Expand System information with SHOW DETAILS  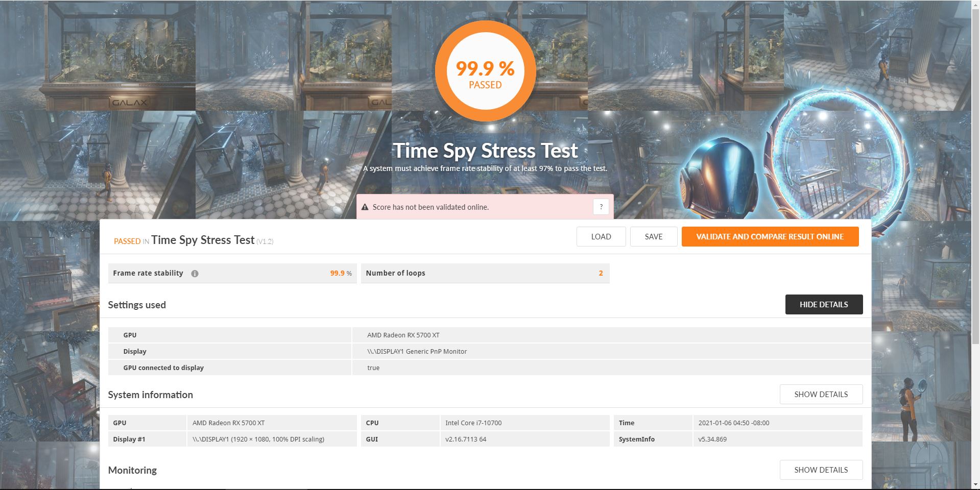click(x=821, y=394)
